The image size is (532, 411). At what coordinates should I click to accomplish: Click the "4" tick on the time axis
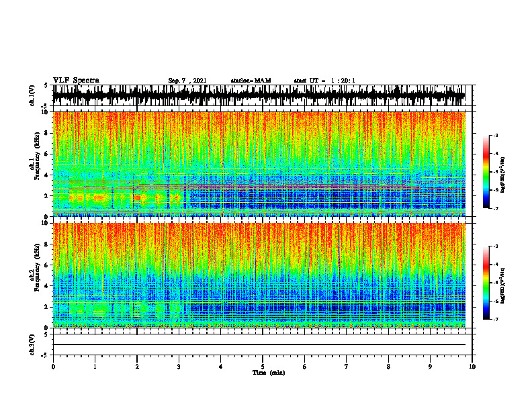pos(221,367)
